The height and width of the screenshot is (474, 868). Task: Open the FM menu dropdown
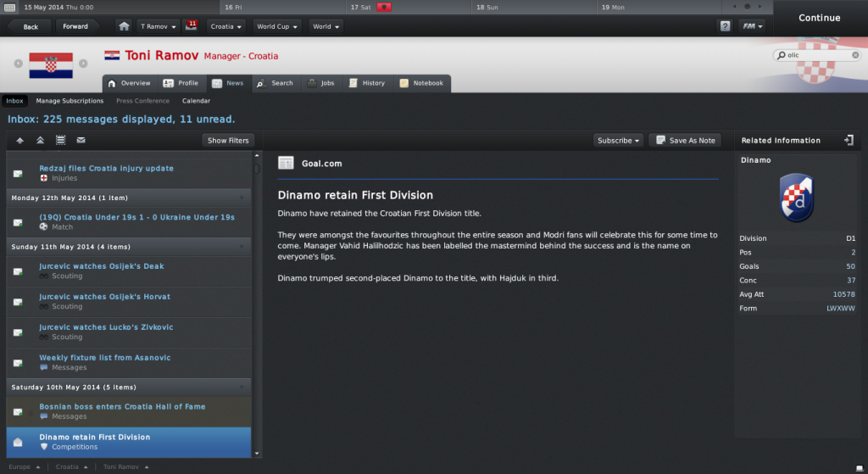tap(753, 26)
